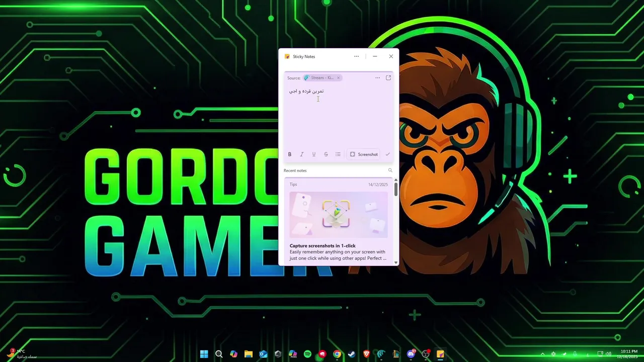Open Brave browser from the taskbar
The height and width of the screenshot is (362, 644).
(x=366, y=354)
